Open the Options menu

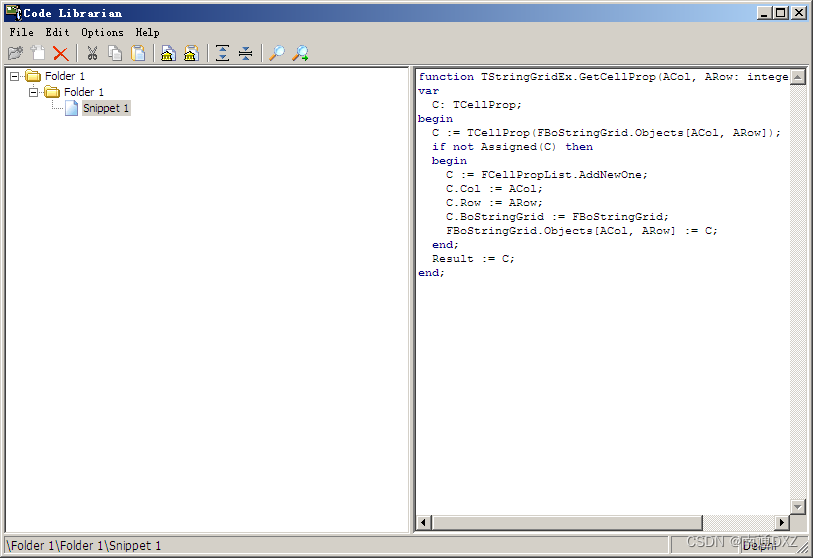[x=102, y=32]
